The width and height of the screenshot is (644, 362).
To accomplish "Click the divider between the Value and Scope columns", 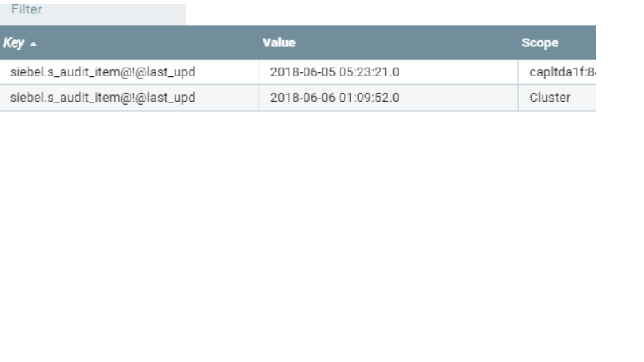I will [x=518, y=85].
